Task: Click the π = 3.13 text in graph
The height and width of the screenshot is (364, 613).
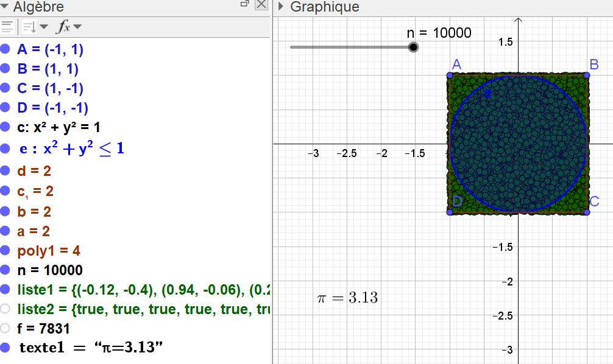Action: (347, 298)
